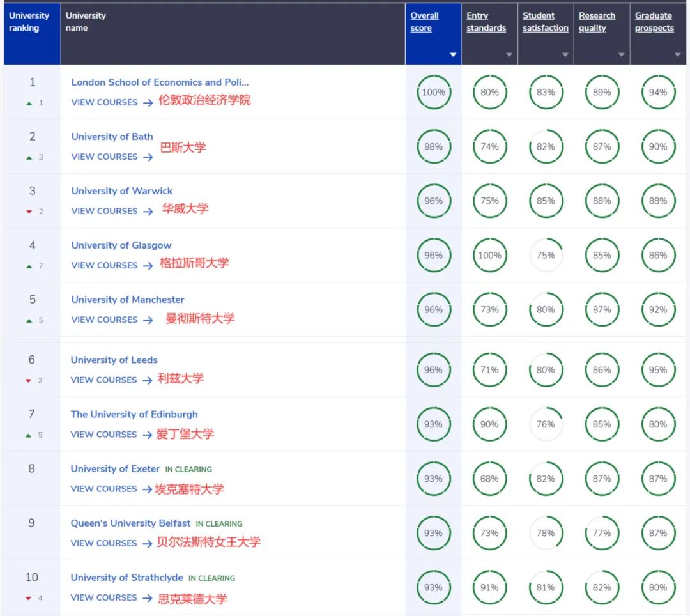Open University of Bath page
This screenshot has width=690, height=616.
click(x=112, y=136)
